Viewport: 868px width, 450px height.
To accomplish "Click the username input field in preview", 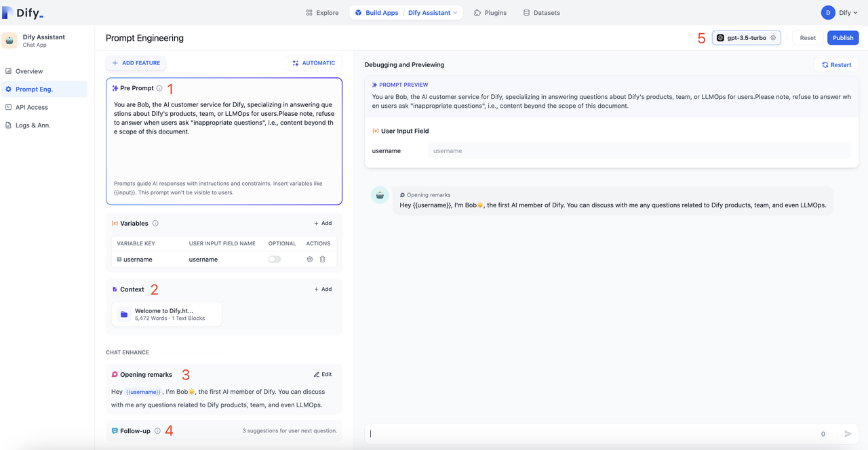I will point(639,150).
